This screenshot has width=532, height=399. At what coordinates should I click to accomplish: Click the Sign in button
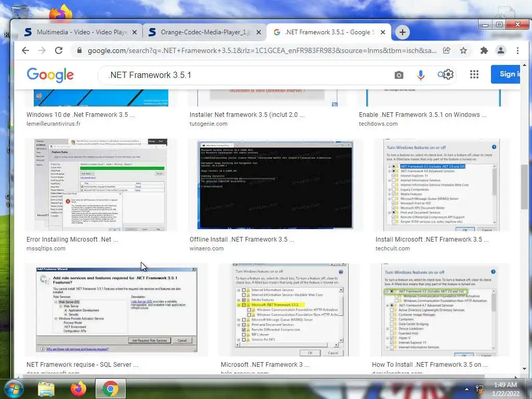pyautogui.click(x=506, y=74)
